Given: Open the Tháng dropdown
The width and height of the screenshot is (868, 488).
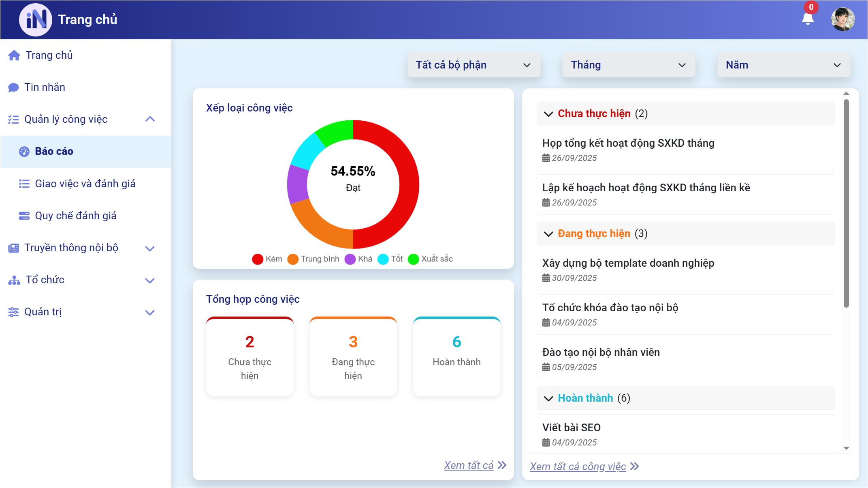Looking at the screenshot, I should tap(629, 65).
